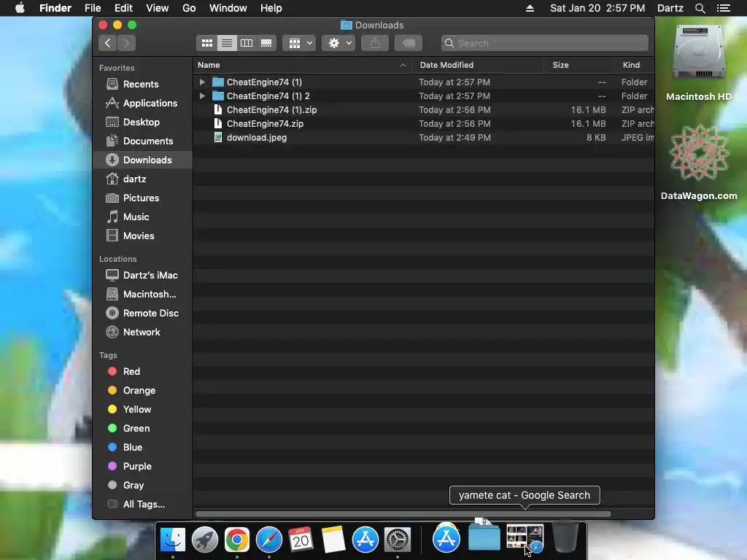Click the Edit Tags toolbar button
This screenshot has width=747, height=560.
tap(409, 43)
